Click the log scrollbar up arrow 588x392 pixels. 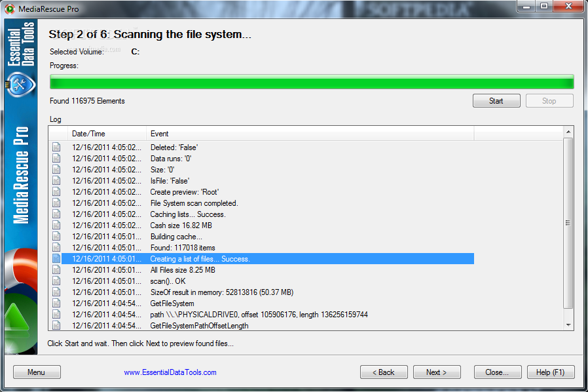[568, 132]
